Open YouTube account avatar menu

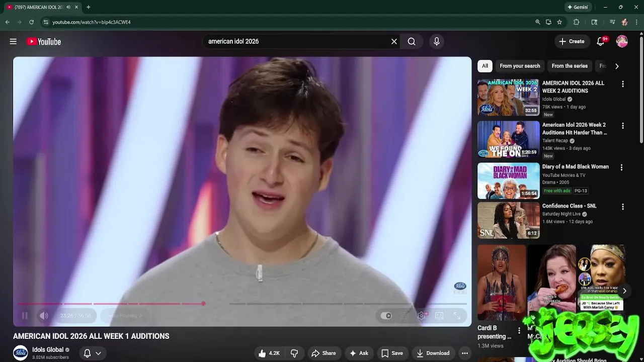tap(622, 42)
